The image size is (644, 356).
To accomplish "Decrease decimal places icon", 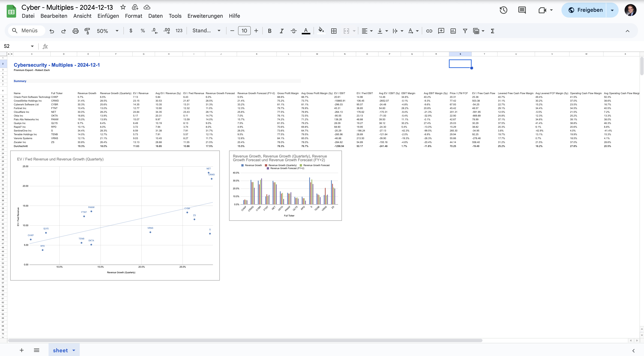I will pyautogui.click(x=155, y=31).
